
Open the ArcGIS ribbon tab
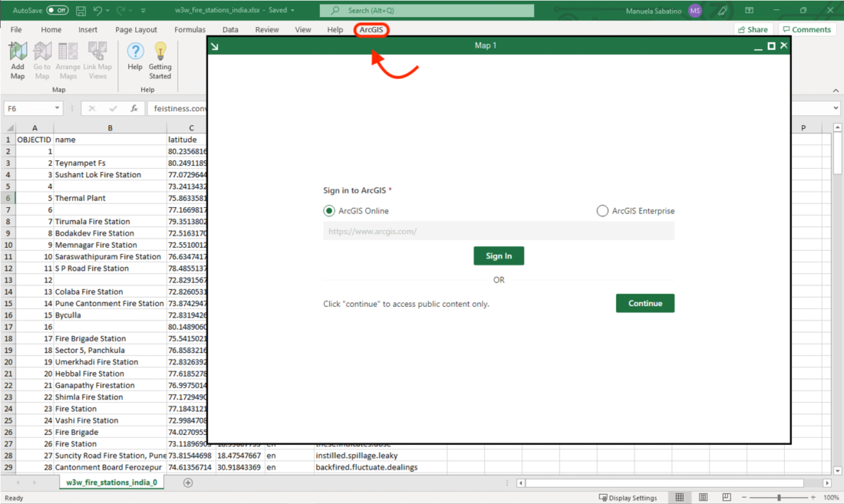tap(371, 30)
